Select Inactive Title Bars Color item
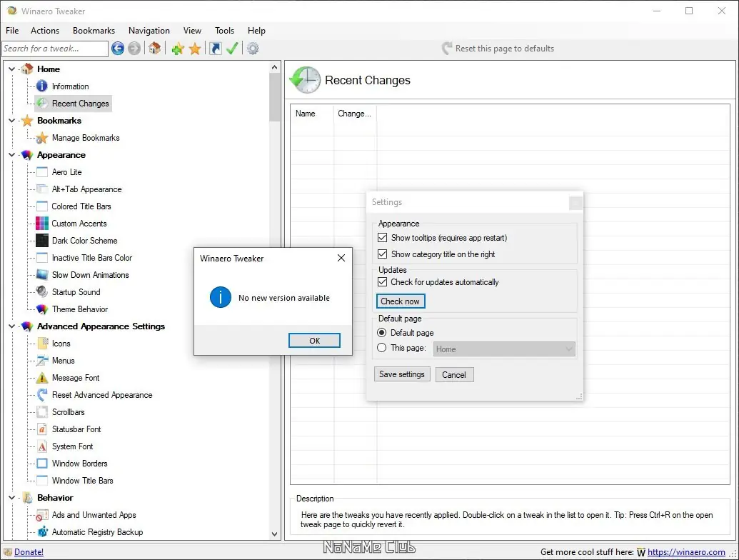This screenshot has height=560, width=739. (x=92, y=258)
